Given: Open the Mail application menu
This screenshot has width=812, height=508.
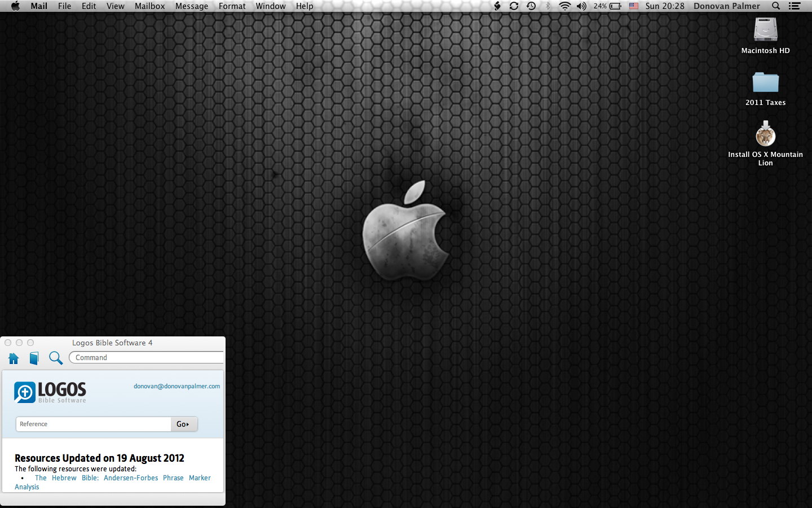Looking at the screenshot, I should tap(39, 6).
